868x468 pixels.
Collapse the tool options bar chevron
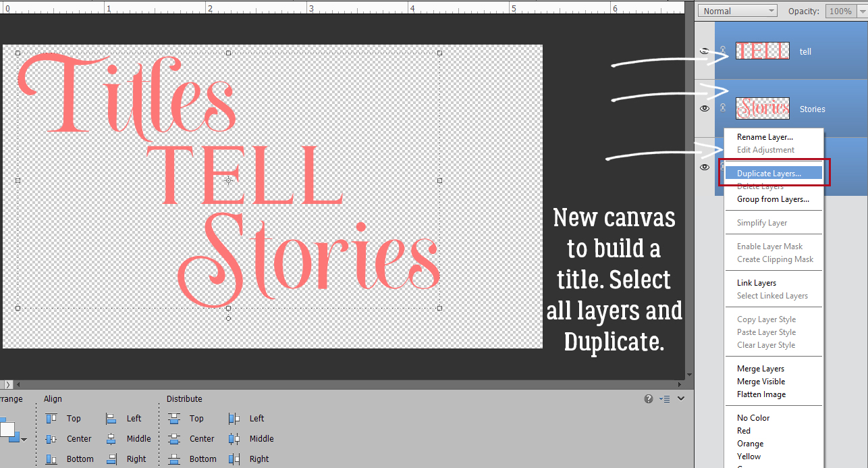681,399
